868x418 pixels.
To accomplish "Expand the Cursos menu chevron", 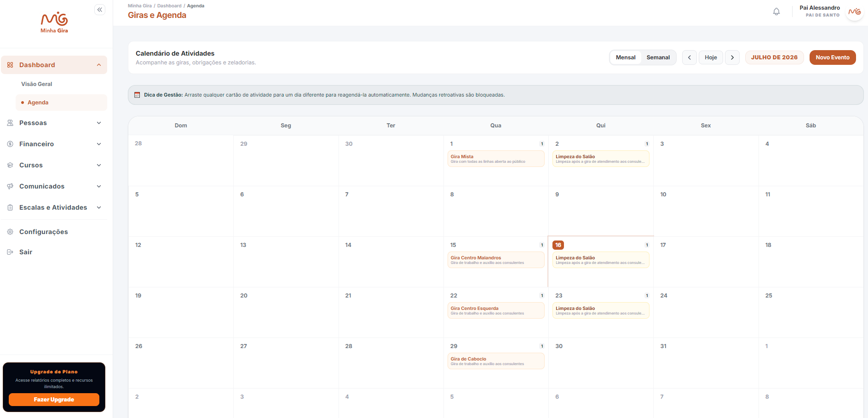I will (99, 165).
